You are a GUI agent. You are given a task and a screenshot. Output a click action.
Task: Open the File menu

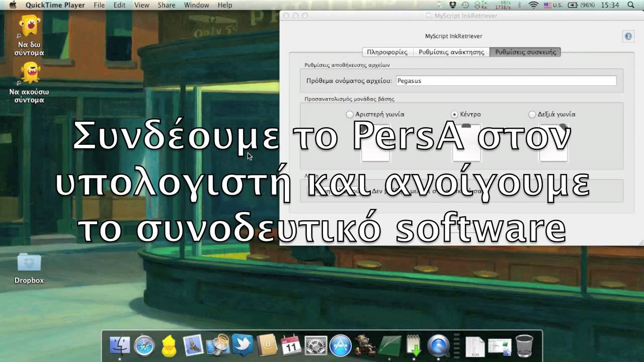(99, 5)
